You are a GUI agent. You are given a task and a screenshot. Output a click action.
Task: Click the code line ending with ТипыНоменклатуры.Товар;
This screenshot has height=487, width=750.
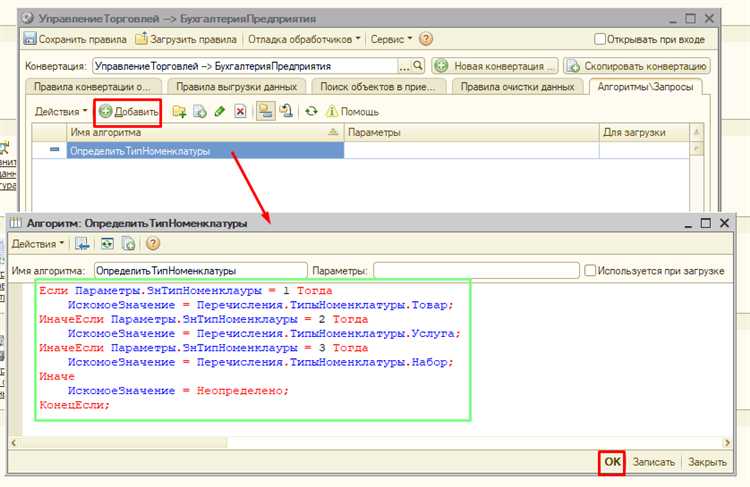pos(260,305)
